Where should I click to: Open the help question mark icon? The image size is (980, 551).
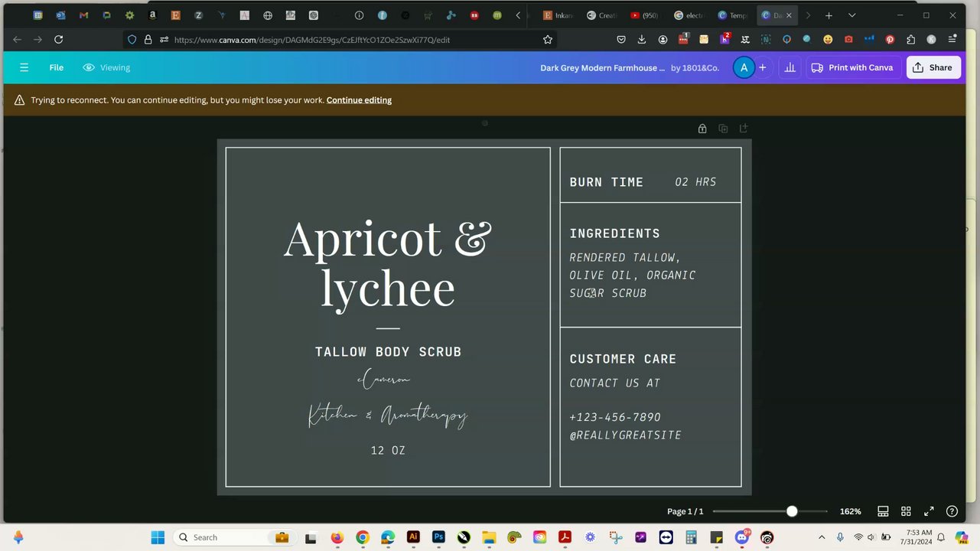click(952, 511)
